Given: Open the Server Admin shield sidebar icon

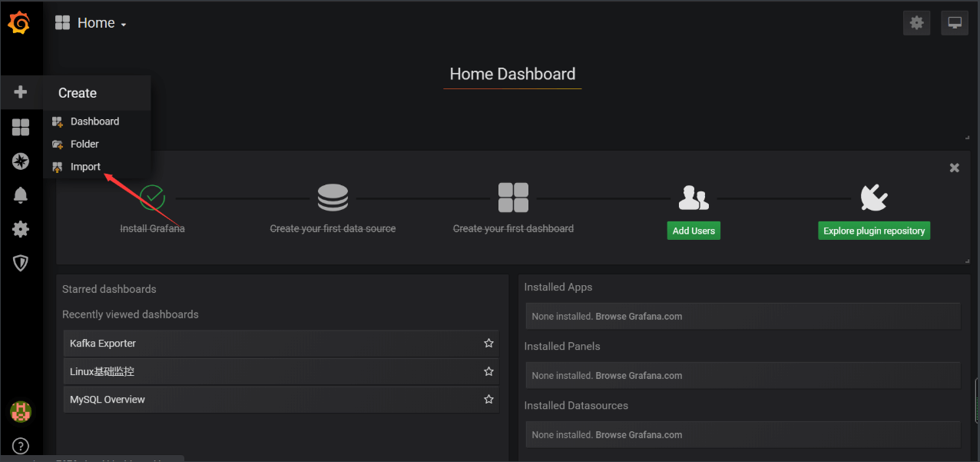Looking at the screenshot, I should [21, 263].
